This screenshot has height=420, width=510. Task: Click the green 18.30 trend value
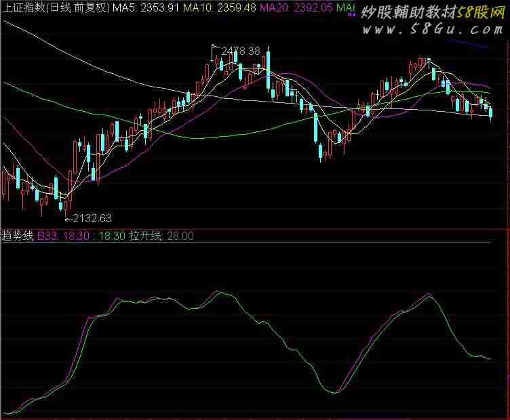tap(112, 236)
